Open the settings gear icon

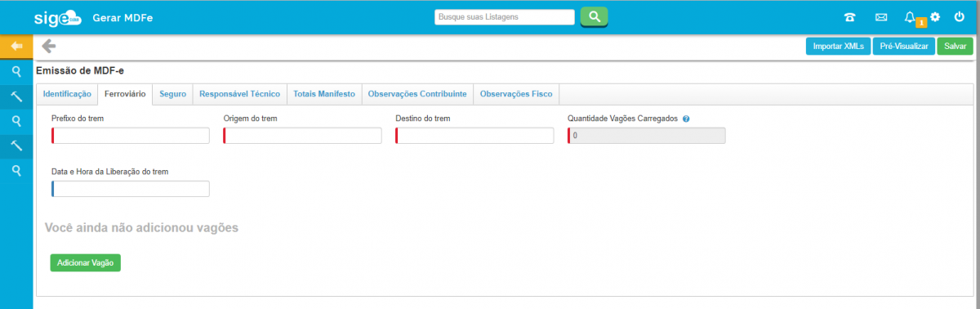tap(935, 16)
